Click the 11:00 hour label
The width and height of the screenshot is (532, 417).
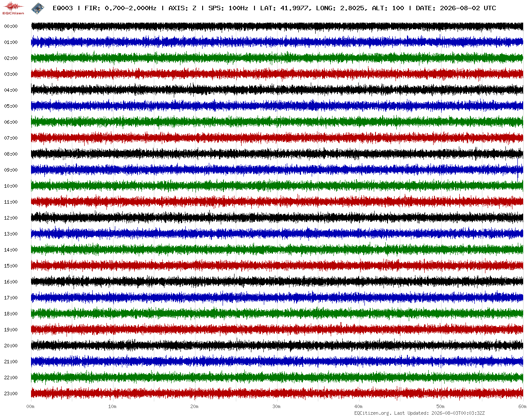[11, 202]
